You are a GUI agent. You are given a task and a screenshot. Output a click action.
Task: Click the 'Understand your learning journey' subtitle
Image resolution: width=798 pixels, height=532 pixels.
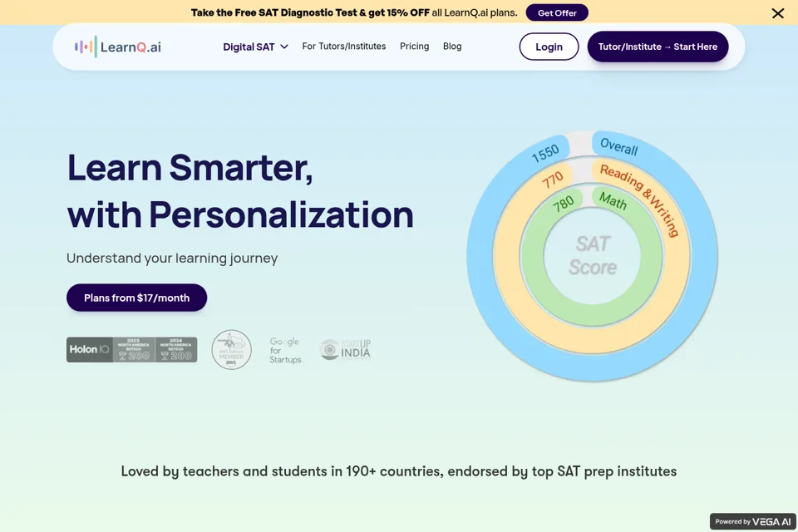(x=172, y=259)
